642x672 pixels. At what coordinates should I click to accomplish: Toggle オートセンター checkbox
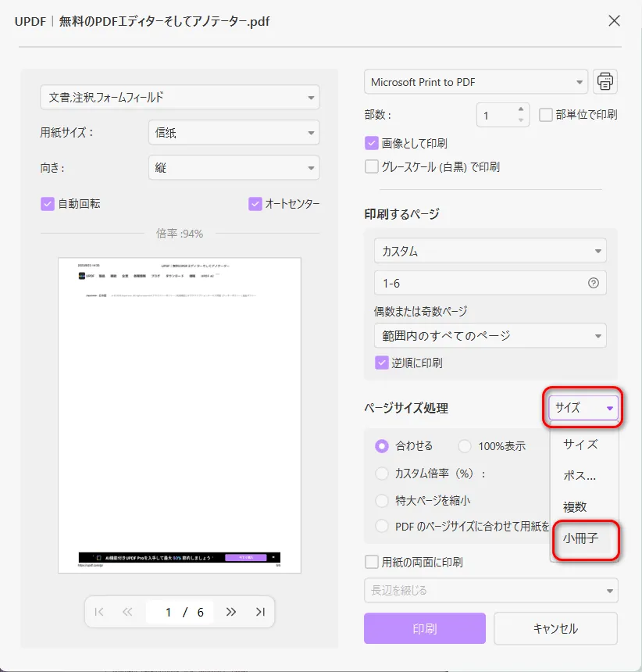pos(255,204)
